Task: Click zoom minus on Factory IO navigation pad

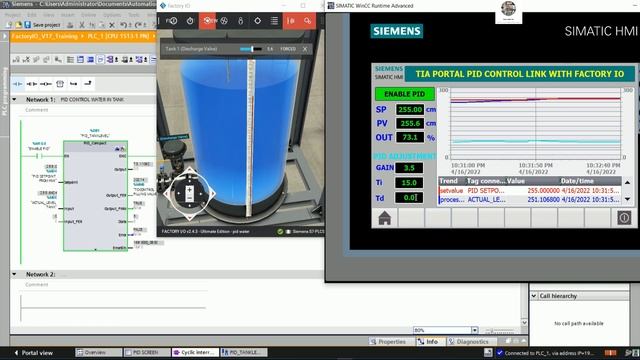Action: coord(189,198)
